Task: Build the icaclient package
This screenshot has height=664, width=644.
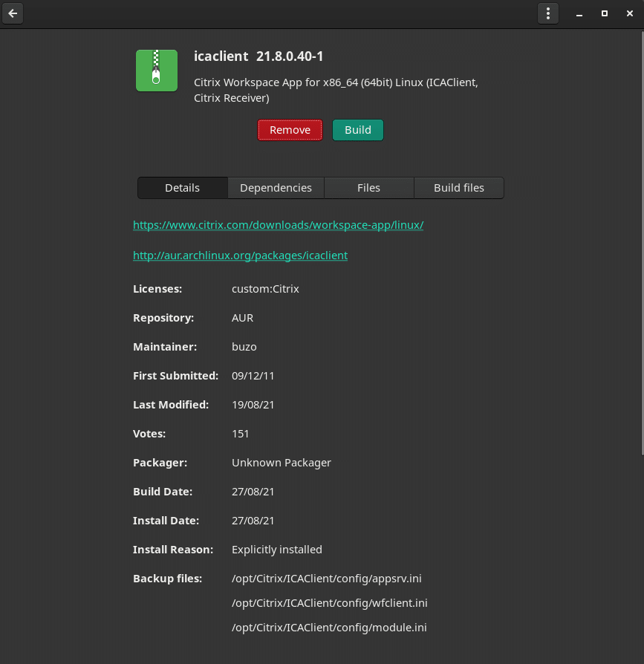Action: point(358,130)
